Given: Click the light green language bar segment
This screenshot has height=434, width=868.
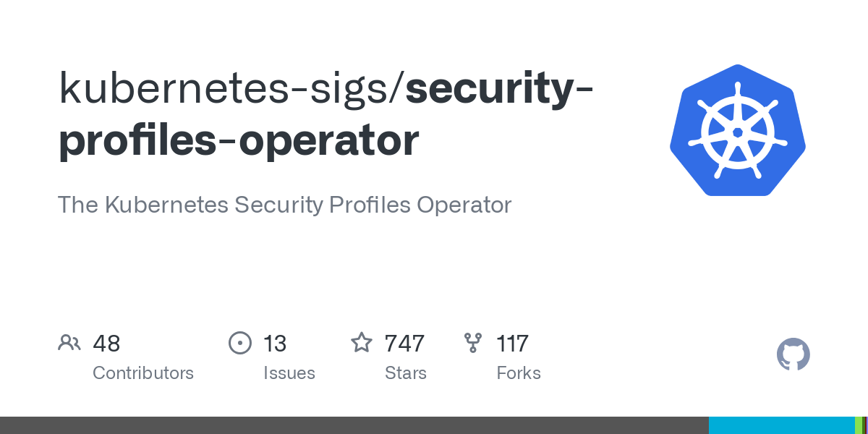Looking at the screenshot, I should point(859,425).
